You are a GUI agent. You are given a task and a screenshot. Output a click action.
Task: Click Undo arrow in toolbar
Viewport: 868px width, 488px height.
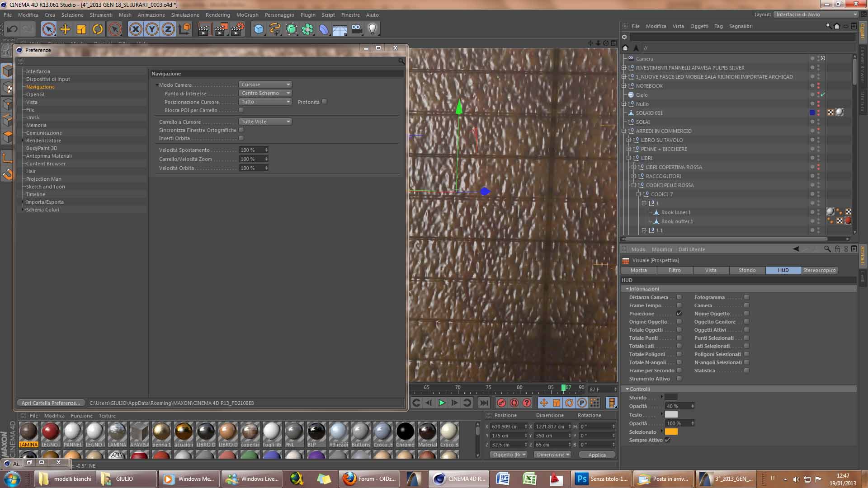pos(12,29)
